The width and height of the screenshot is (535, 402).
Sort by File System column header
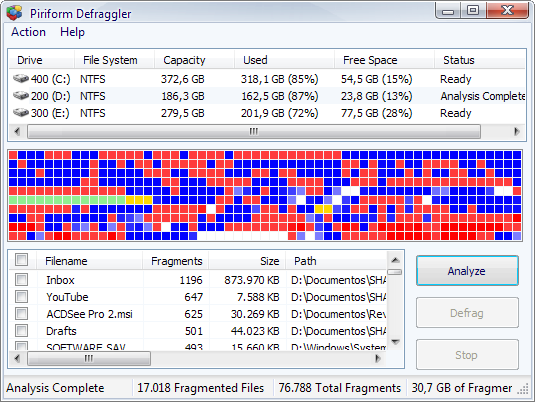point(114,60)
